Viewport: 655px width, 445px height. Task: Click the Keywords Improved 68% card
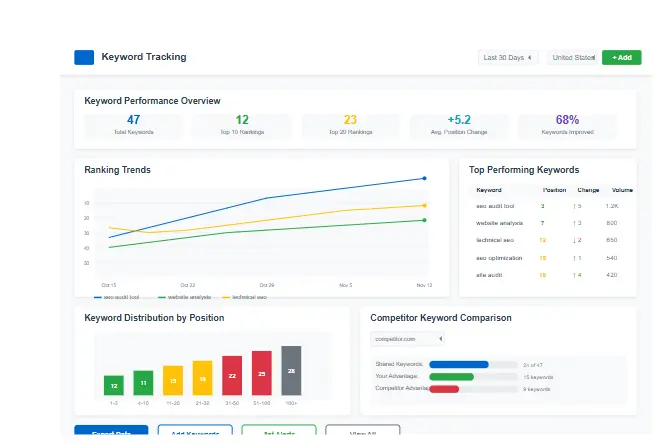click(567, 125)
